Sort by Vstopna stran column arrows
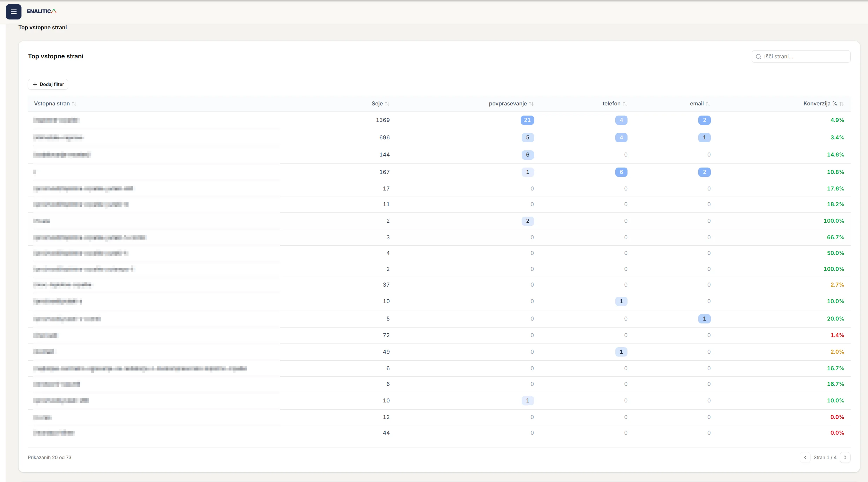 (74, 104)
